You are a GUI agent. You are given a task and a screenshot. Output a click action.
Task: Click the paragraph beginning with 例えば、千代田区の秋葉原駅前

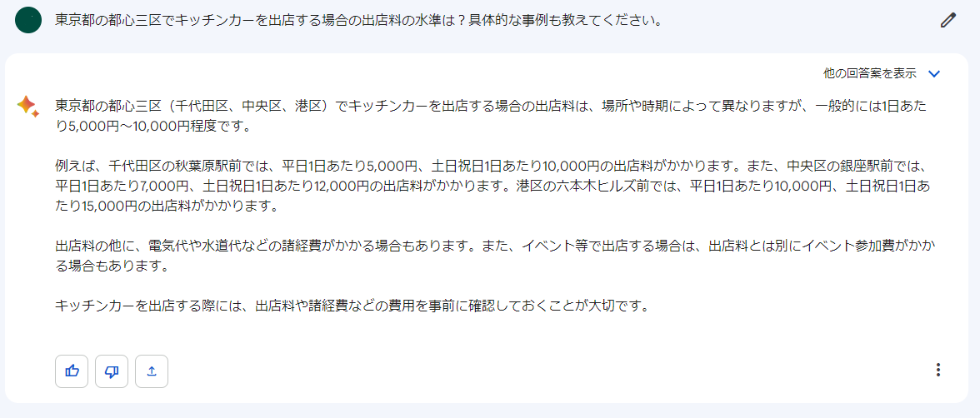[492, 187]
